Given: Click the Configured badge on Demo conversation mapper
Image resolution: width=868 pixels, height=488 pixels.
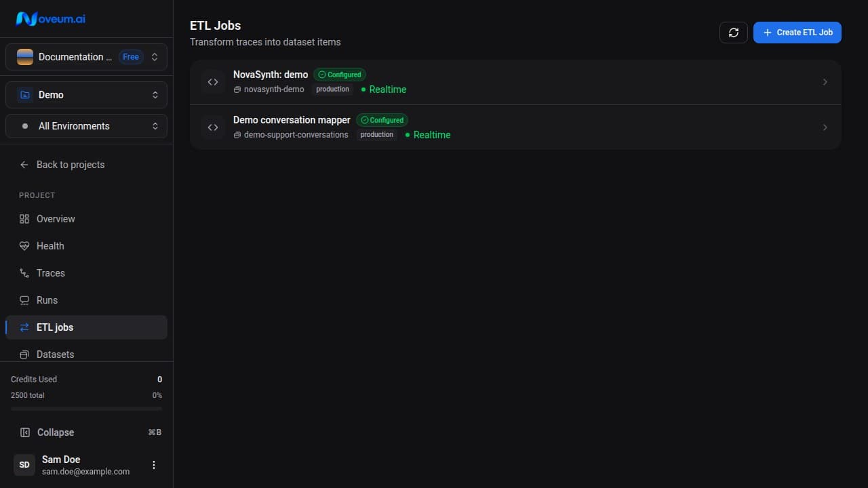Looking at the screenshot, I should click(382, 120).
